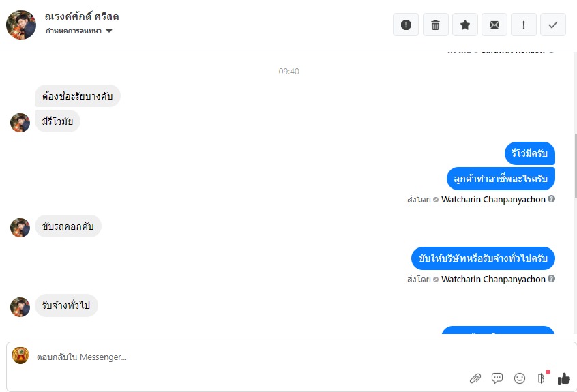Click page avatar beside reply box

click(20, 356)
